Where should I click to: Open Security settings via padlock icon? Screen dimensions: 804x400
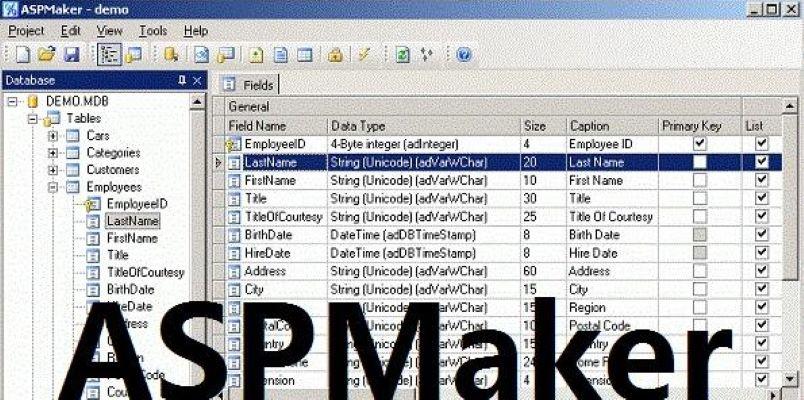(335, 54)
